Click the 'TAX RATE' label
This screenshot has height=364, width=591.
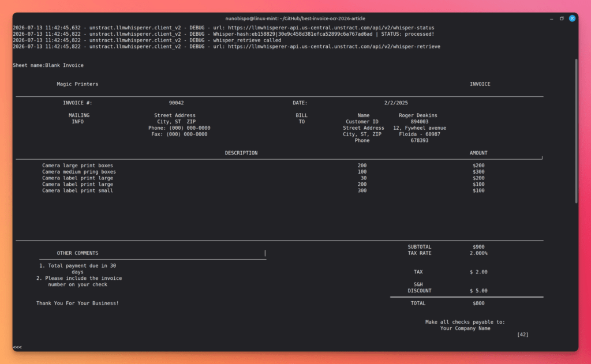(x=420, y=253)
